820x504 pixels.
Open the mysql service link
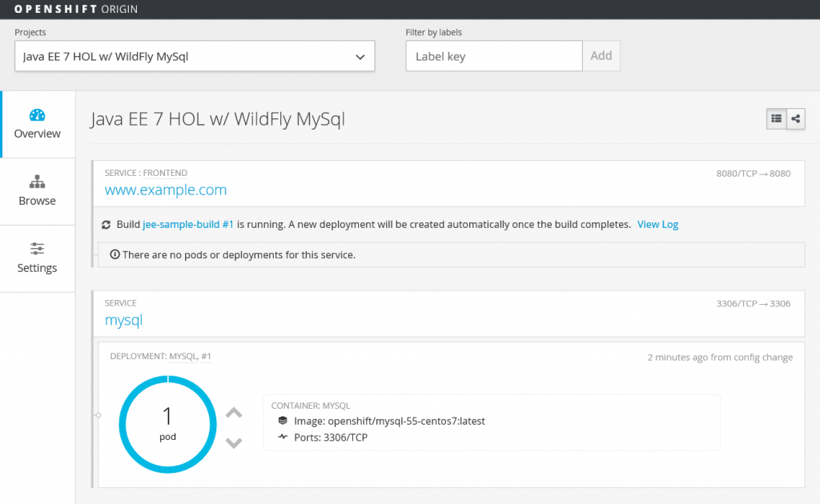click(x=123, y=320)
